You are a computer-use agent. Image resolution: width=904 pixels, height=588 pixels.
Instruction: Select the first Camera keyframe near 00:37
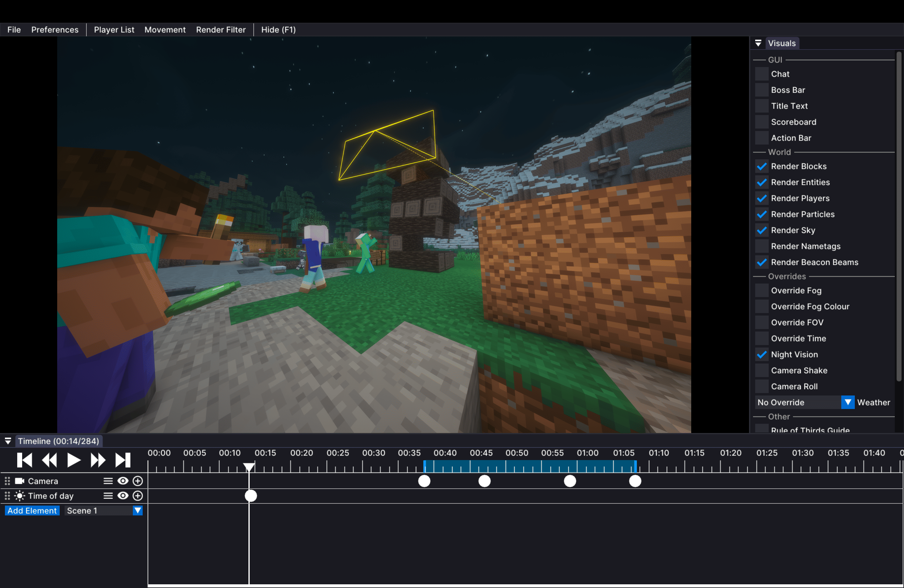click(424, 481)
